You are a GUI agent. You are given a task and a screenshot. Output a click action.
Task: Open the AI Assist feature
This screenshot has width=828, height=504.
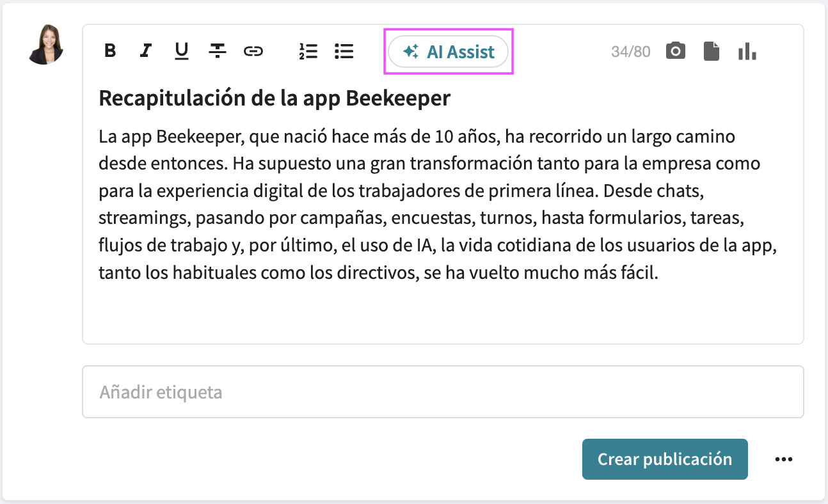(x=448, y=51)
